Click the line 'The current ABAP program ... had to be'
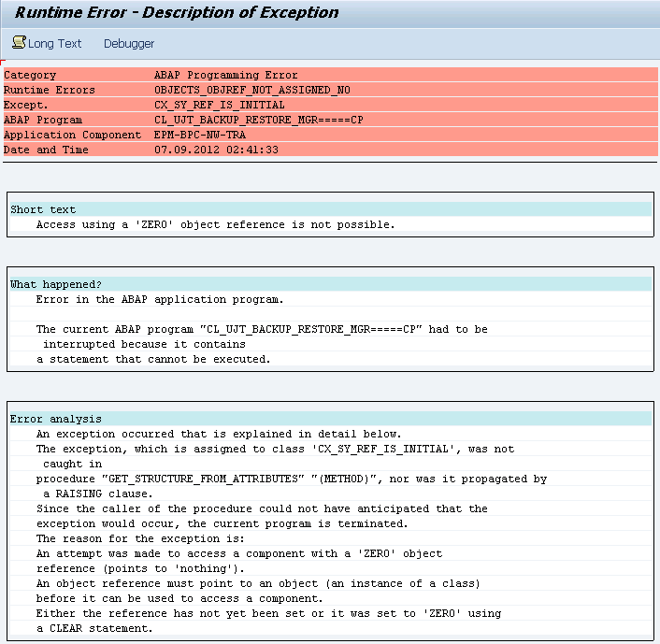 (x=262, y=329)
